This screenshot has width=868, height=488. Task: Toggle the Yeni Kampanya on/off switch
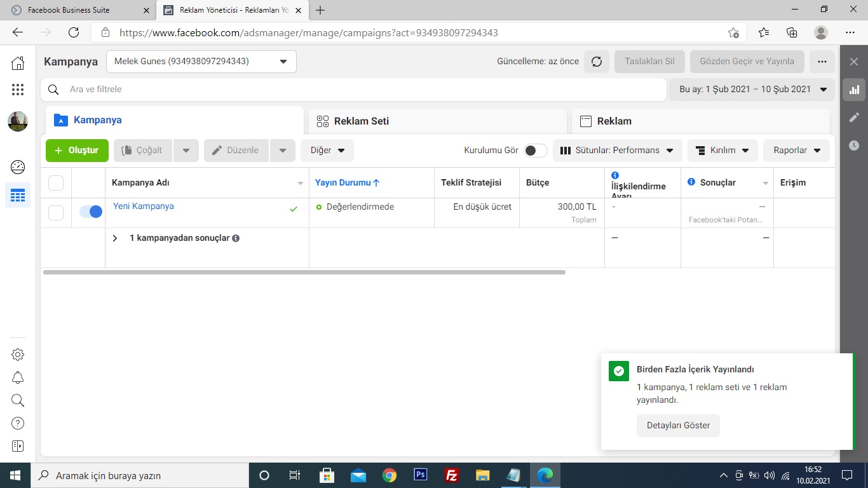91,212
